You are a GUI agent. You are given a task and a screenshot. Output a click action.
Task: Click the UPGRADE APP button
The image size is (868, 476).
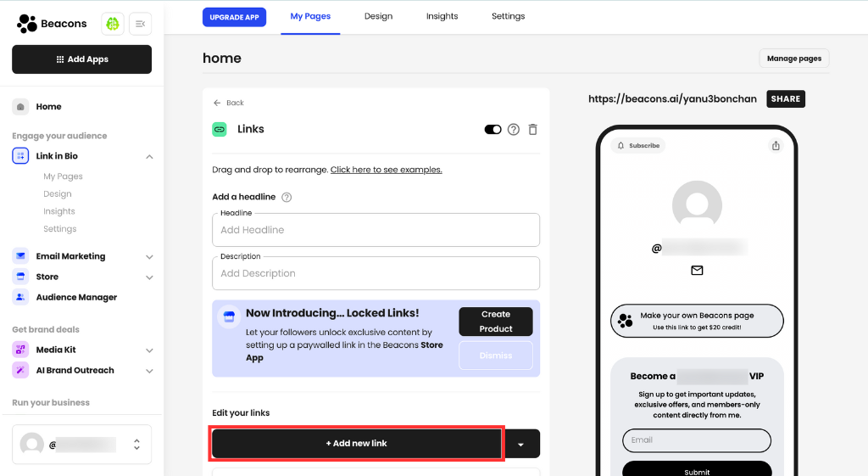click(234, 17)
